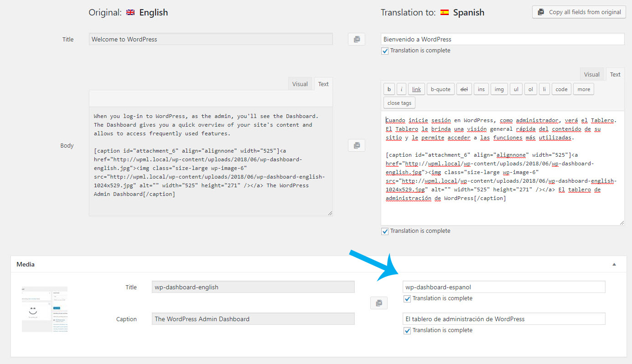This screenshot has width=632, height=364.
Task: Click Copy all fields from original button
Action: [x=578, y=12]
